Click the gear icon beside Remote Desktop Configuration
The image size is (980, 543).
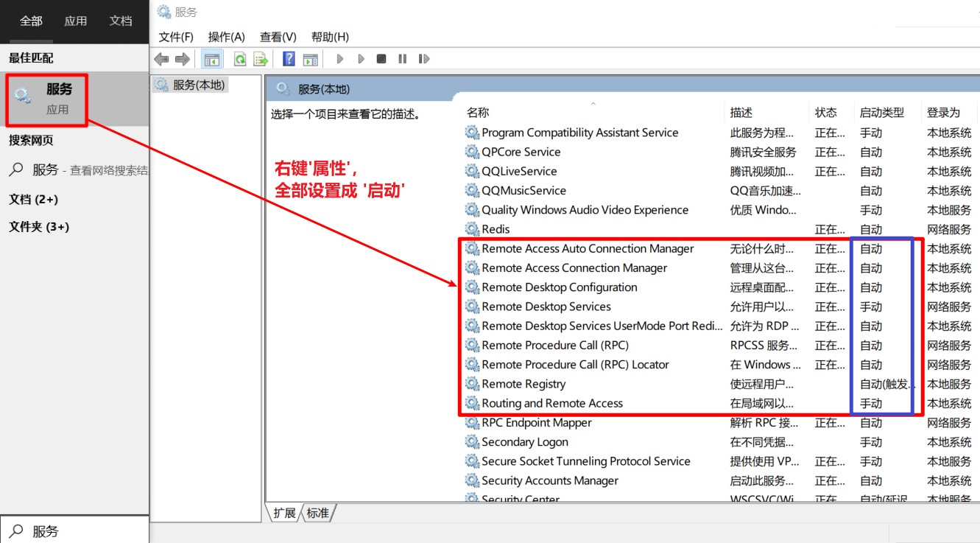point(472,287)
